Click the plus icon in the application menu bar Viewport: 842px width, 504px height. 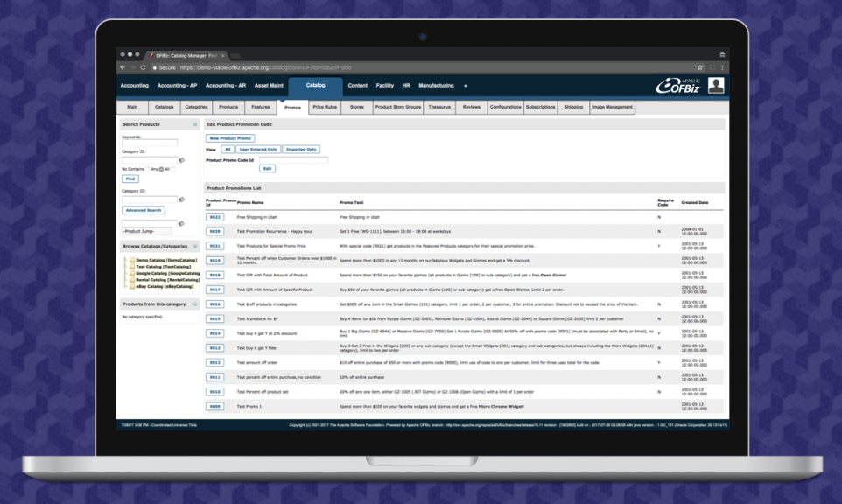466,86
